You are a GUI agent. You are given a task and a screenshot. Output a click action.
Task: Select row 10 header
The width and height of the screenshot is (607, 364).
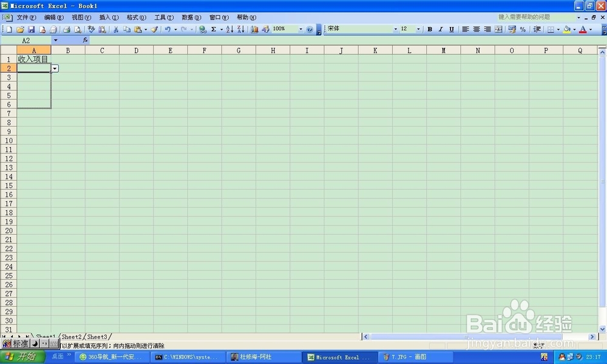coord(8,140)
